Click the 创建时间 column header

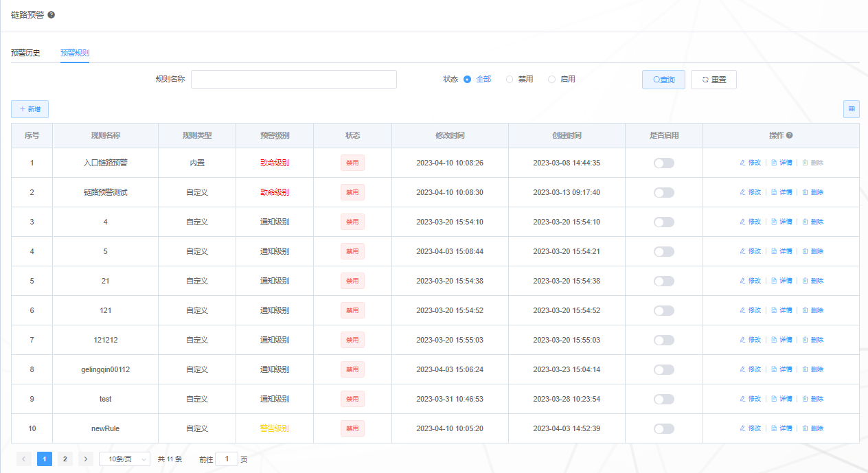pos(567,135)
